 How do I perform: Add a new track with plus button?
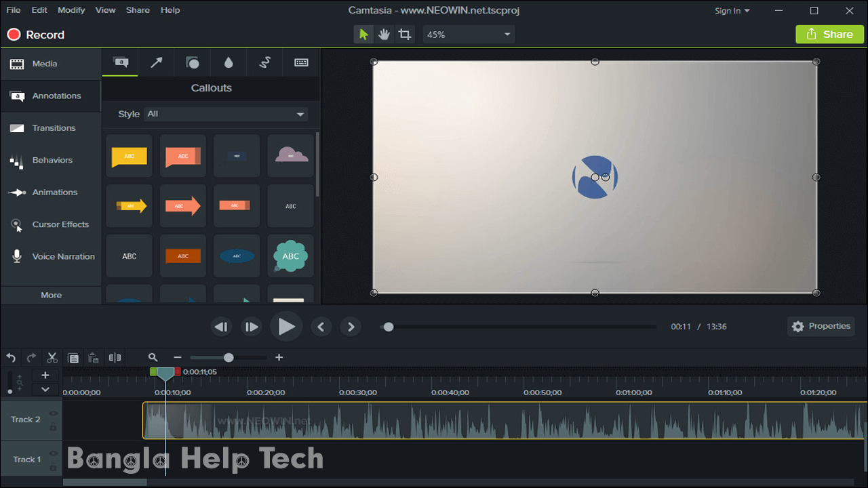(45, 375)
